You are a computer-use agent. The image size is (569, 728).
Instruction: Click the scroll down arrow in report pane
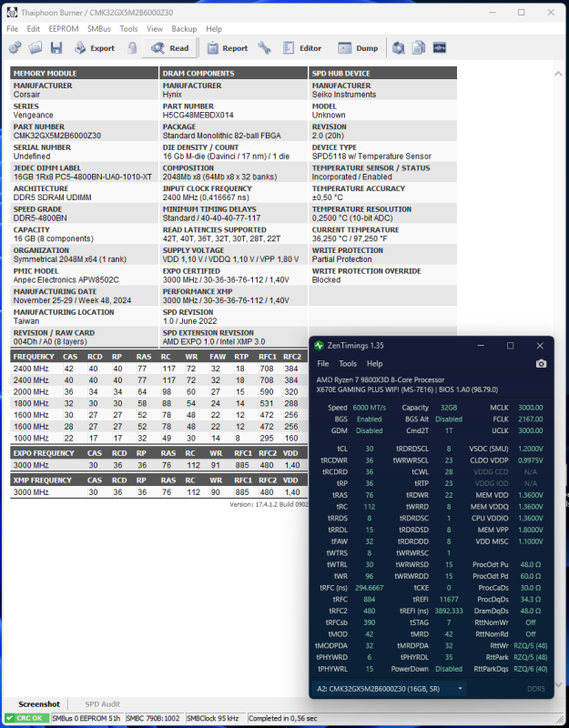pyautogui.click(x=558, y=684)
